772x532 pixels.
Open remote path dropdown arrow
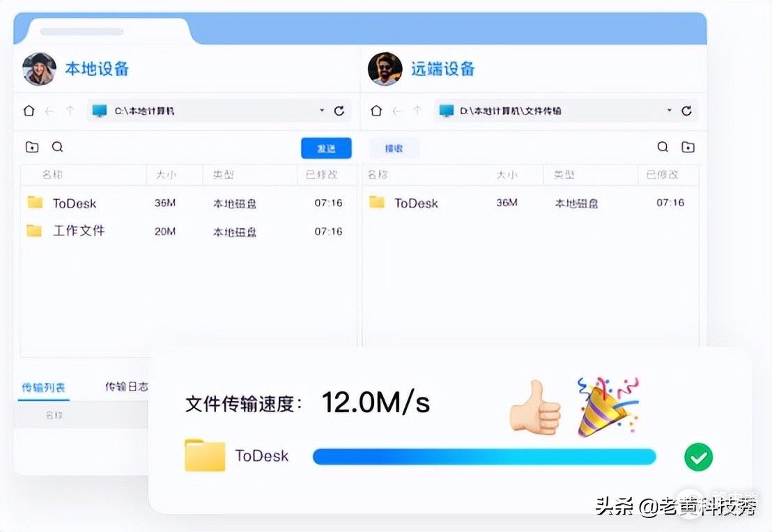(670, 110)
